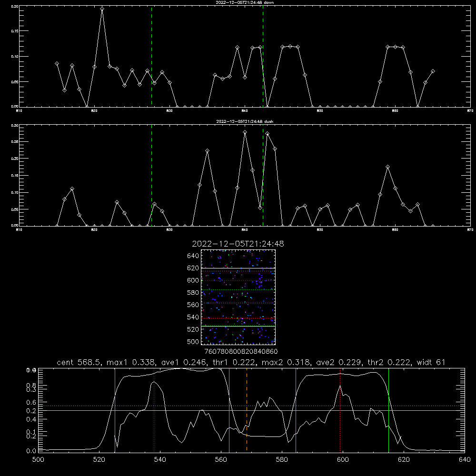
Task: Click the green vertical line near 585 in the bottom plot
Action: (296, 409)
